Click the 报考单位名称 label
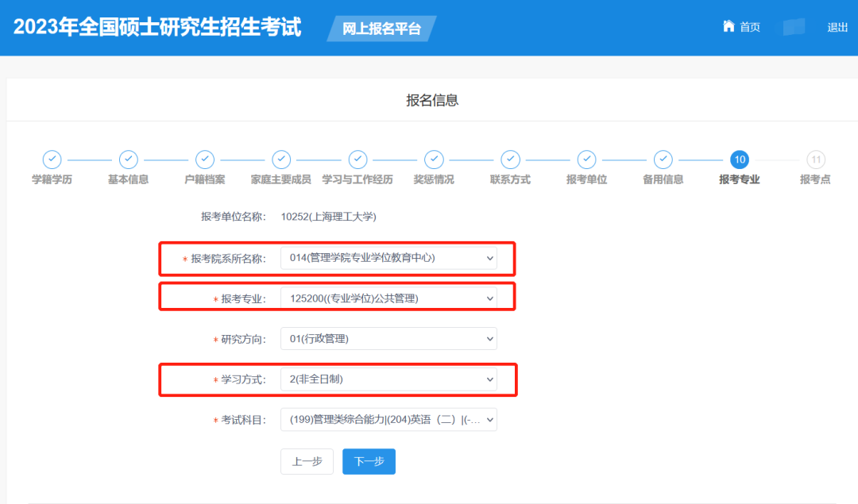Screen dimensions: 858x504 (234, 217)
